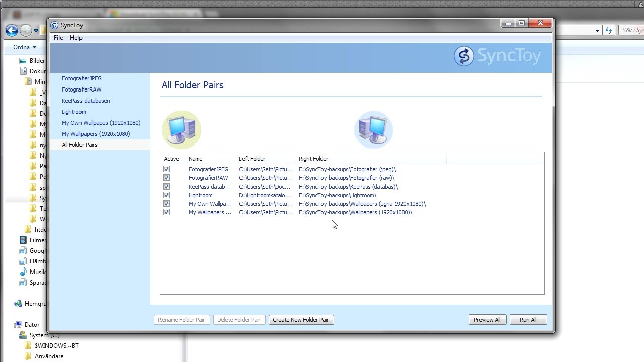Click the left folder computer icon
The width and height of the screenshot is (644, 362).
pos(181,130)
